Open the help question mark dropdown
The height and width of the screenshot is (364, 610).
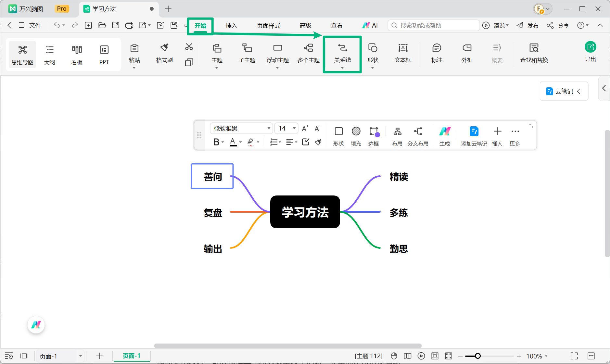click(x=583, y=25)
